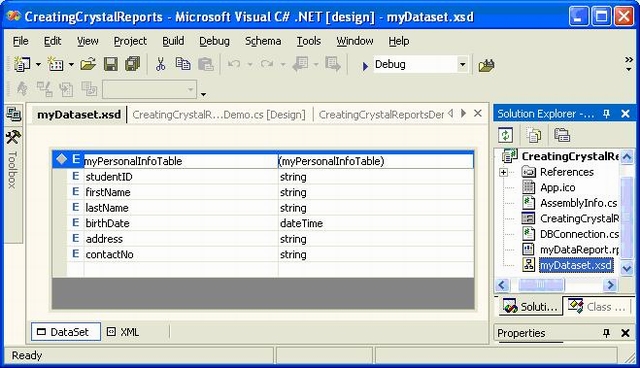Click the Properties icon in Solution Explorer toolbar

click(x=562, y=135)
